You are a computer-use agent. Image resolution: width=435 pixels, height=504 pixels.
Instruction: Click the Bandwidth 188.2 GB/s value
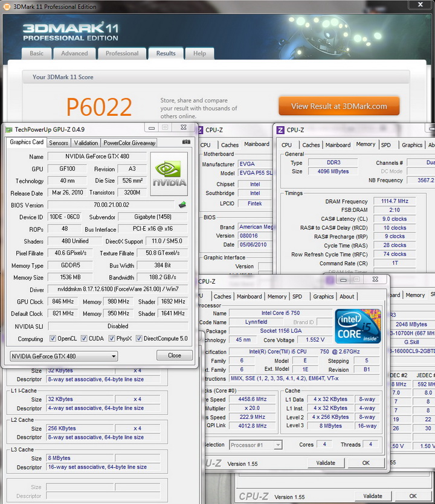tap(163, 277)
